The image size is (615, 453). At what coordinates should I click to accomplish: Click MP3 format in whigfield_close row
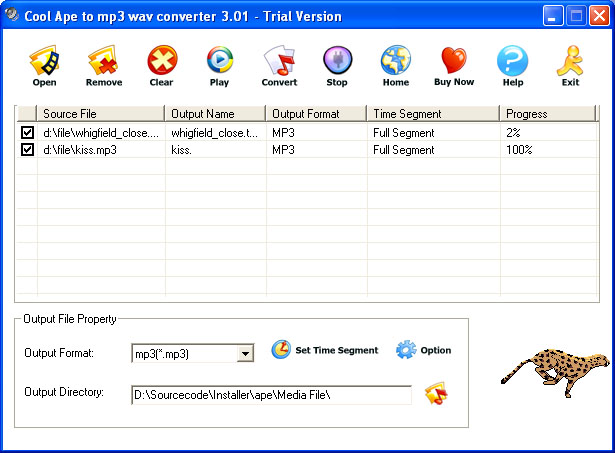tap(283, 133)
